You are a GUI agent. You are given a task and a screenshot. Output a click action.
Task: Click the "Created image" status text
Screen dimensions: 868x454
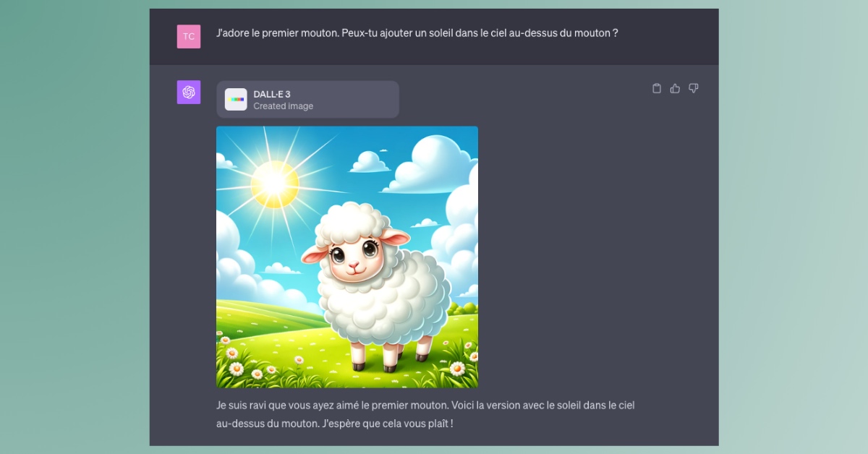(x=284, y=106)
